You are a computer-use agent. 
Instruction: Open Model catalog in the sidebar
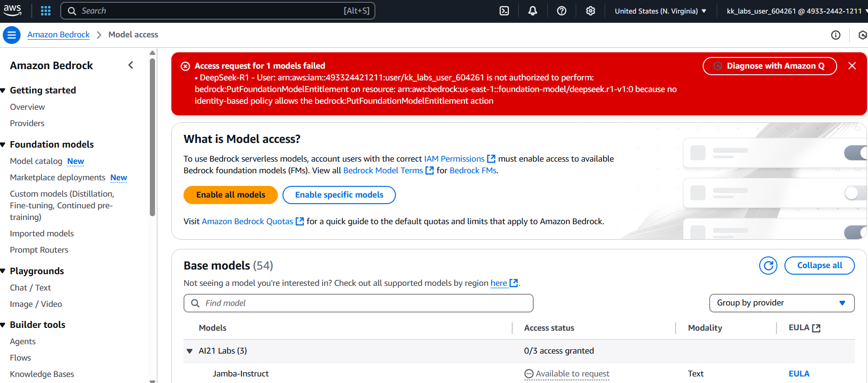36,161
